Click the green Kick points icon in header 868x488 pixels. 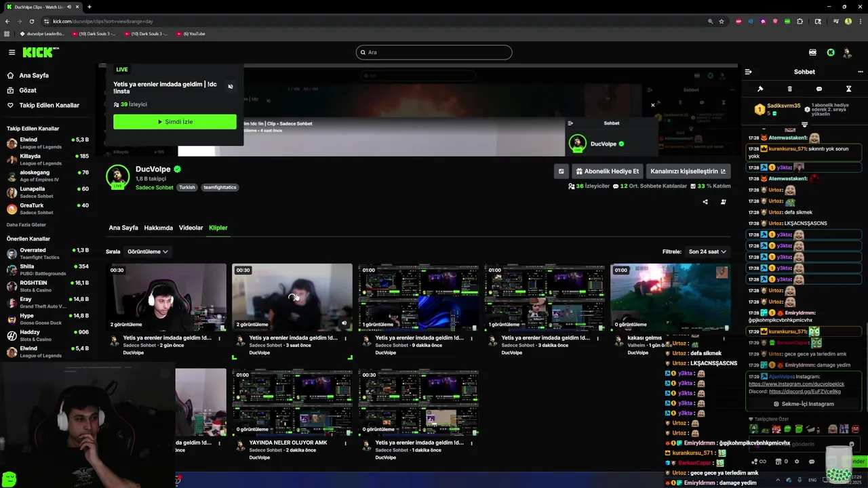831,52
